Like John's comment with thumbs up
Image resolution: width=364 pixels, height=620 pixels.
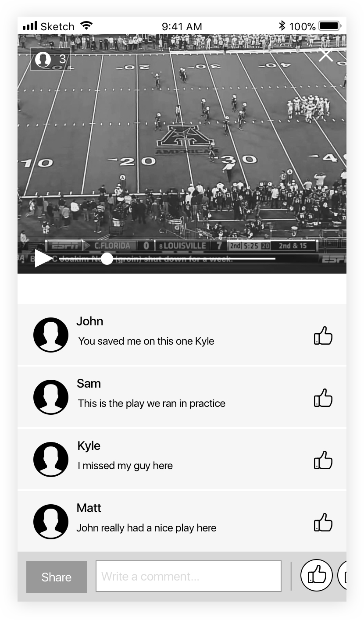click(323, 336)
